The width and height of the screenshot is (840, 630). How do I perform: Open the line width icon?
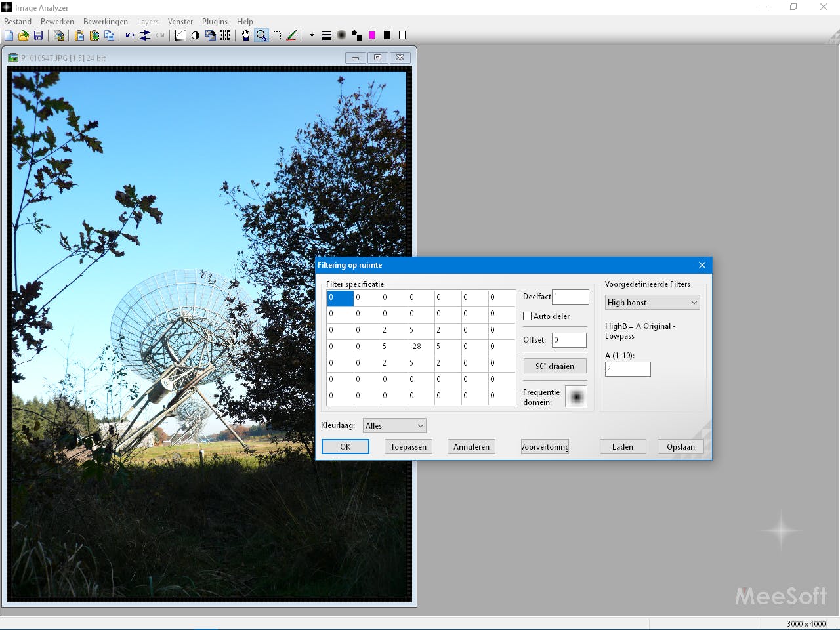(327, 35)
